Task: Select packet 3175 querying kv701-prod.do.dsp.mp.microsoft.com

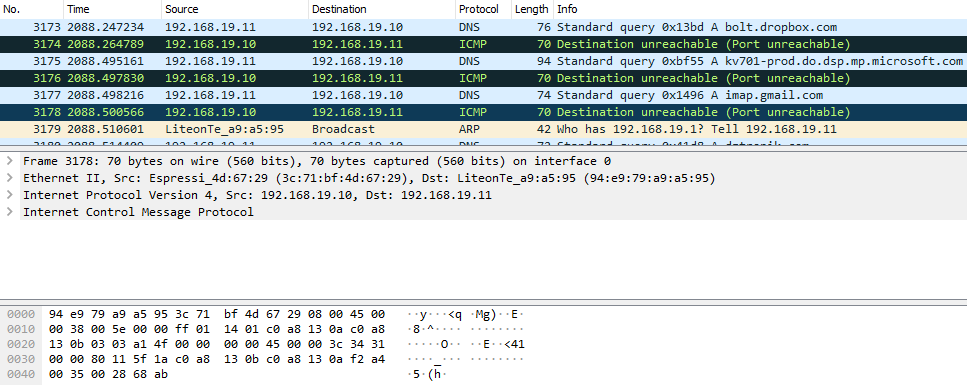Action: (x=484, y=61)
